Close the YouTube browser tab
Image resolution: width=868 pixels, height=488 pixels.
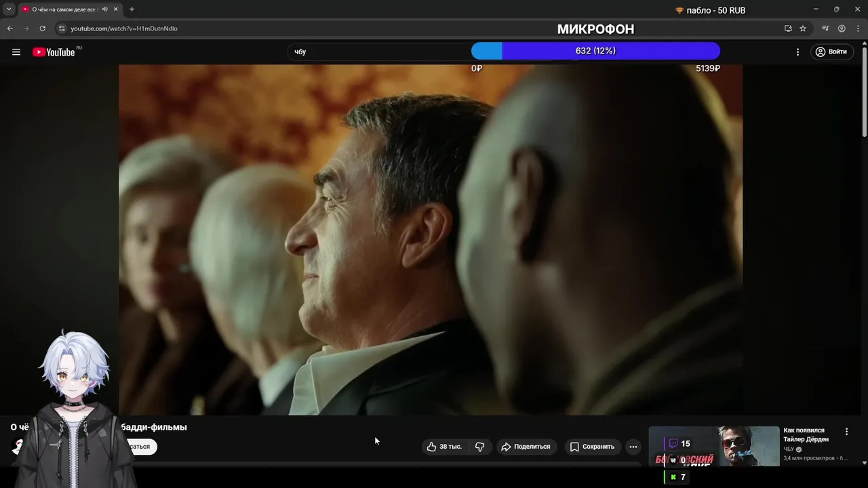tap(116, 9)
